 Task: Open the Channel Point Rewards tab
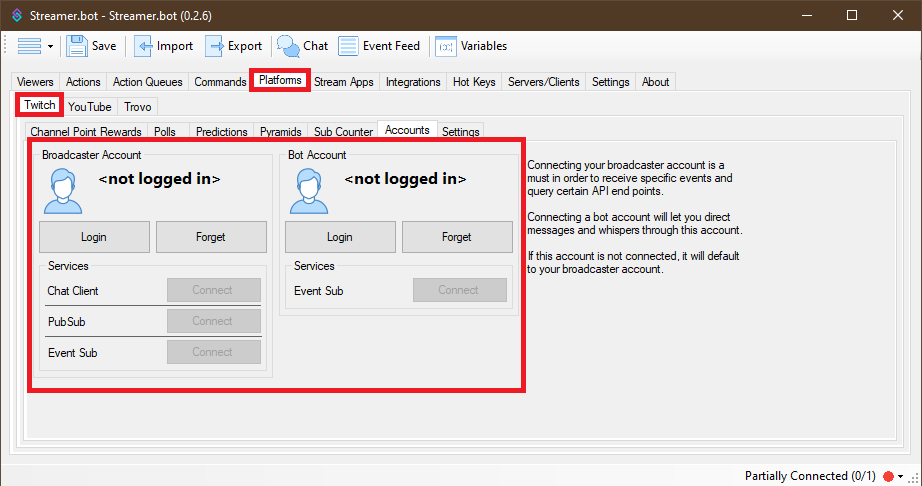pos(86,132)
